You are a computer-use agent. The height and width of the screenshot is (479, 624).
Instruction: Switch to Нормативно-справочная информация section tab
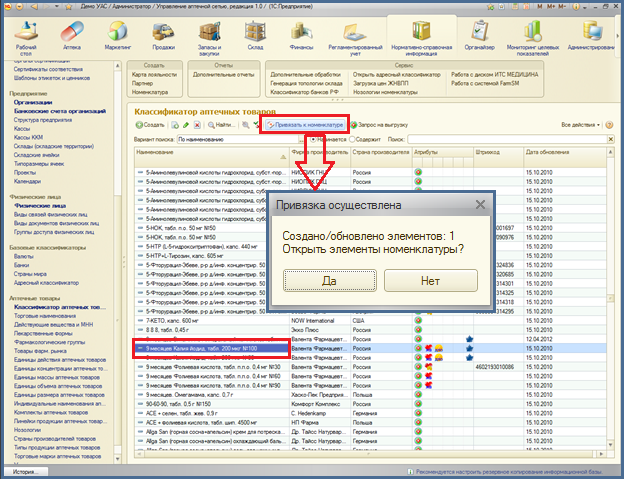point(421,39)
